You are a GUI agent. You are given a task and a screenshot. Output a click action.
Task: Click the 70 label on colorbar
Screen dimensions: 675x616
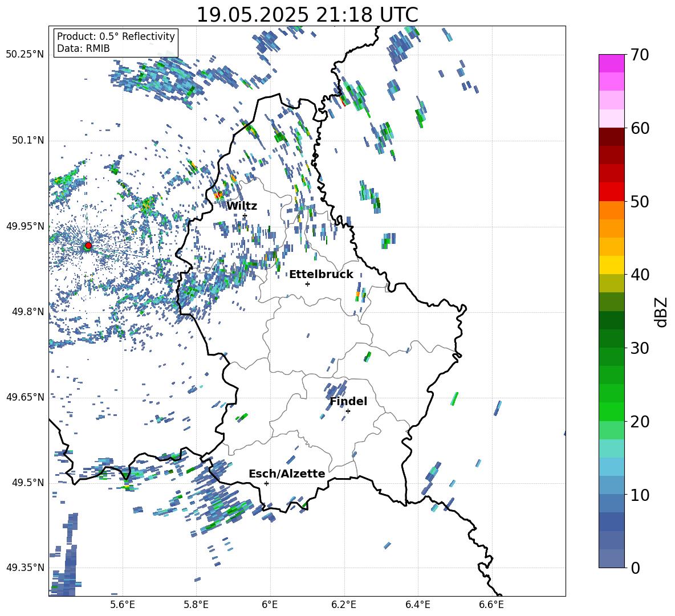[639, 55]
